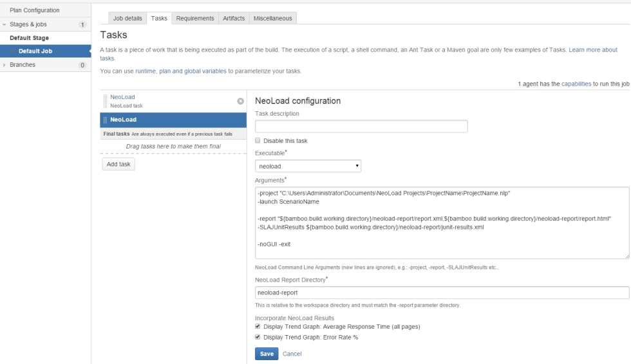The width and height of the screenshot is (631, 364).
Task: Switch to the Requirements tab
Action: 194,18
